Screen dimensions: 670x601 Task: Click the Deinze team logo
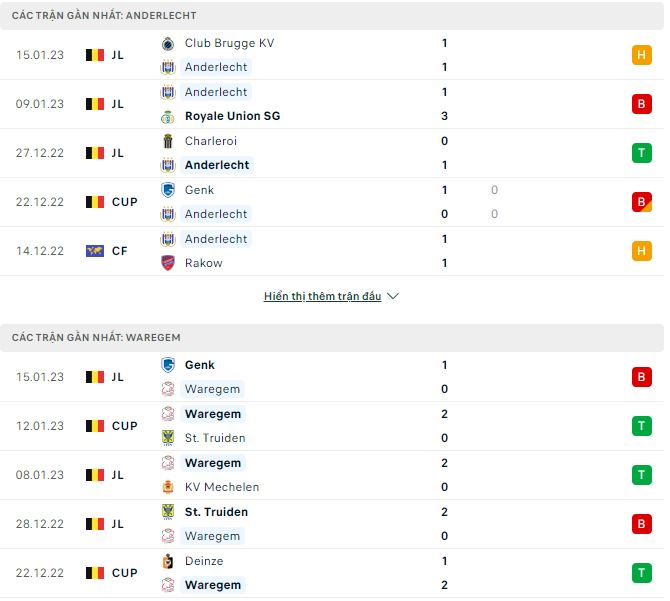(x=168, y=561)
